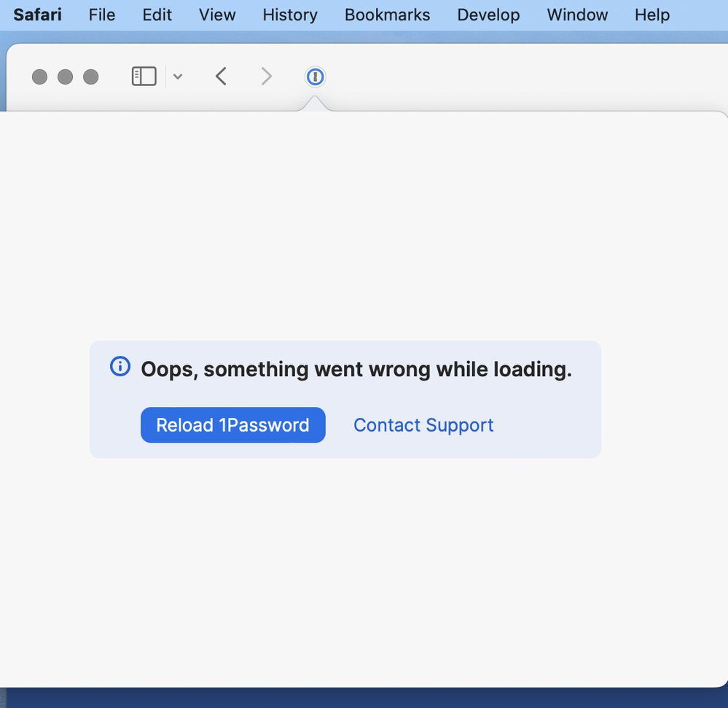Open the Develop menu

tap(488, 15)
